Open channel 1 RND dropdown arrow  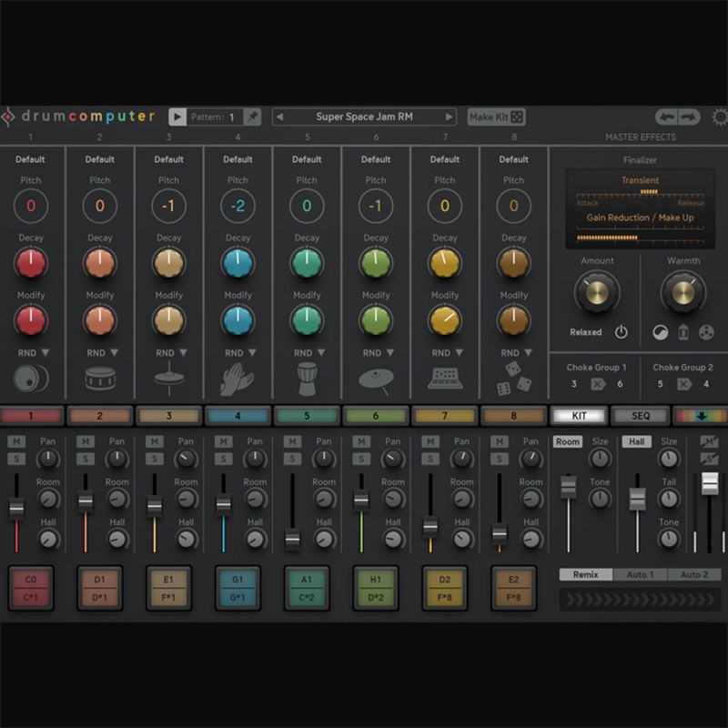(x=45, y=352)
